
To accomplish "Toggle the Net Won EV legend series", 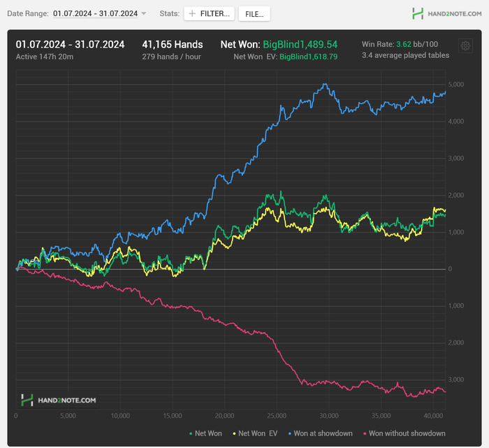I will click(x=255, y=433).
